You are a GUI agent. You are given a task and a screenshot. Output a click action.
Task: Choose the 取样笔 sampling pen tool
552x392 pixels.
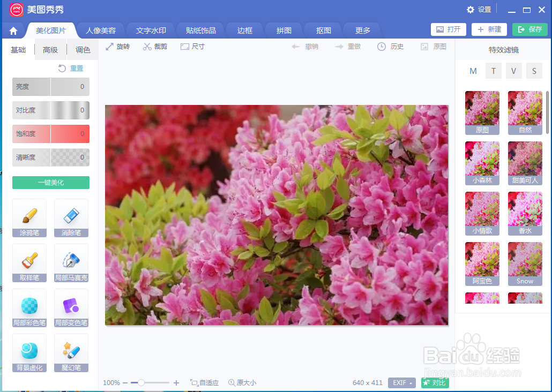[x=29, y=263]
